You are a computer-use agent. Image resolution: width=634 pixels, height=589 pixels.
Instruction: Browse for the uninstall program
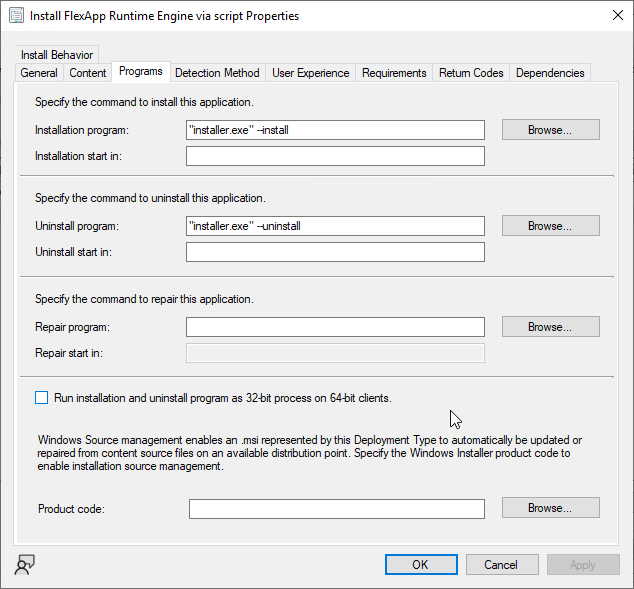pyautogui.click(x=550, y=226)
